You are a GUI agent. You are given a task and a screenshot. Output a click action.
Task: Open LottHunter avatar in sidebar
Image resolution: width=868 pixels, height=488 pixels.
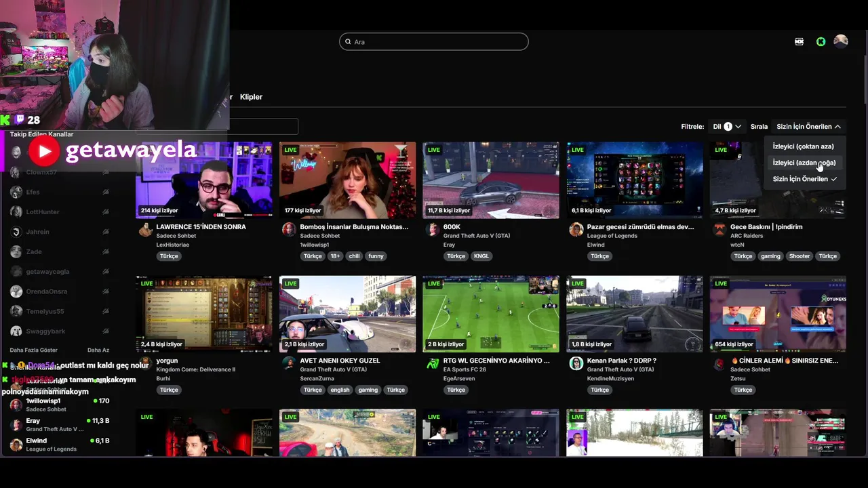click(x=16, y=212)
